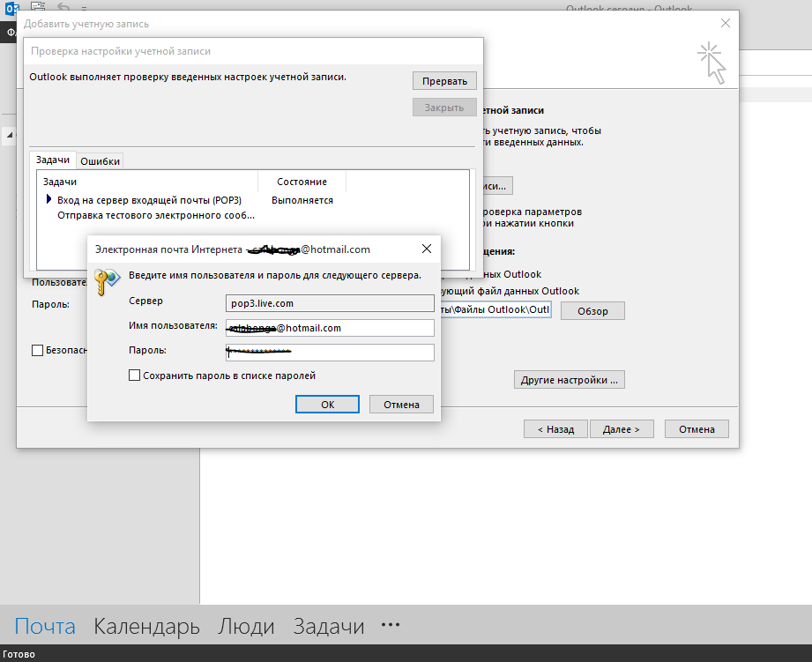Open 'Другие настройки ...'

[x=570, y=379]
